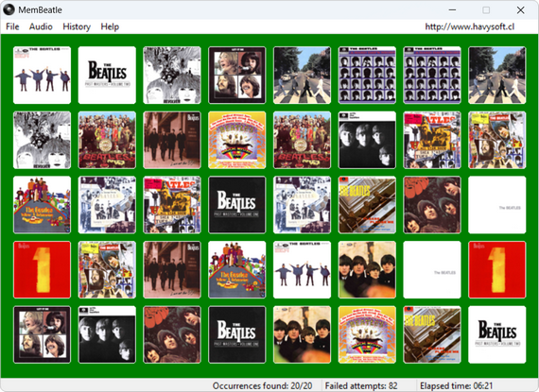Click Magical Mystery Tour card in bottom row

point(367,334)
